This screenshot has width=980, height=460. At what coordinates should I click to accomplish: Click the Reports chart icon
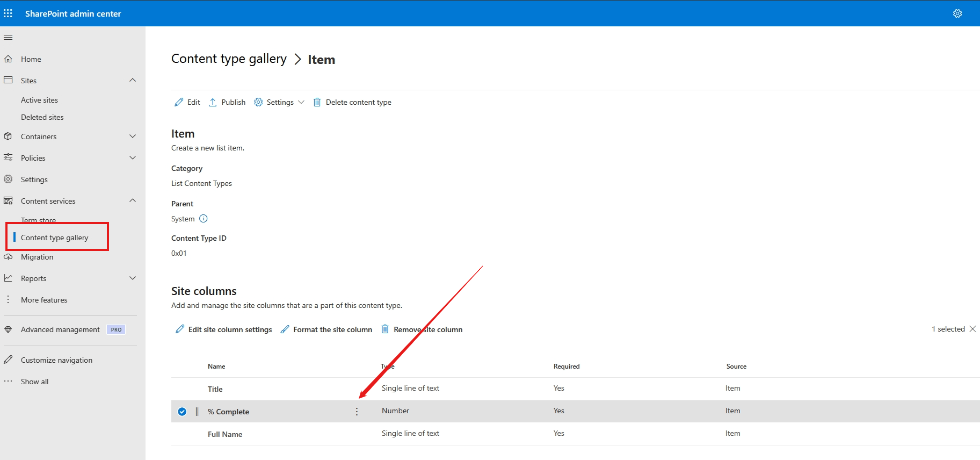8,278
